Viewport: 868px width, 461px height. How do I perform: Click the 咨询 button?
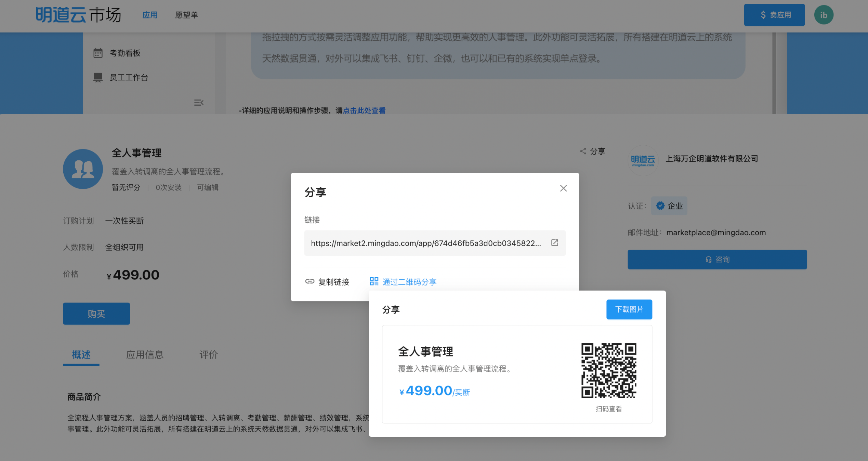(717, 260)
